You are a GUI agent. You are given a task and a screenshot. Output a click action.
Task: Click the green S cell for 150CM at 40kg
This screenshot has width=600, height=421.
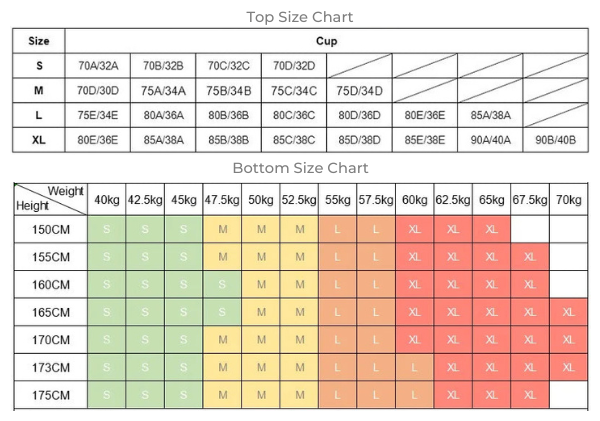point(107,230)
